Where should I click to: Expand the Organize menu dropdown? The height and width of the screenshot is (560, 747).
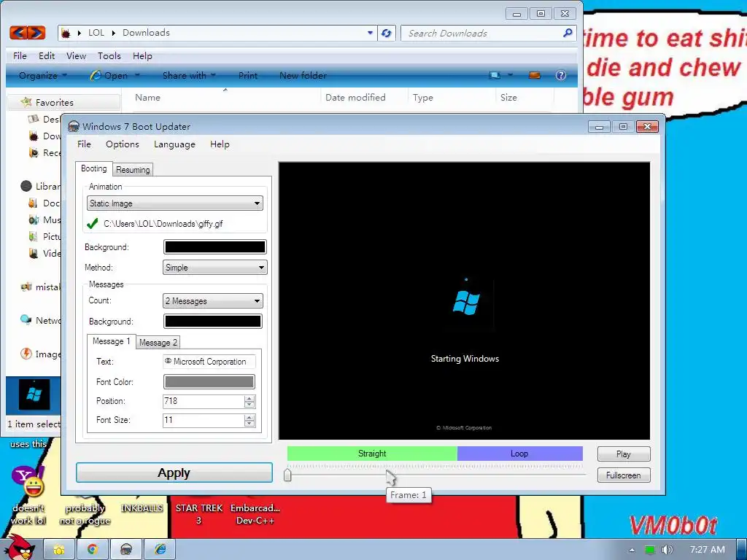[64, 75]
